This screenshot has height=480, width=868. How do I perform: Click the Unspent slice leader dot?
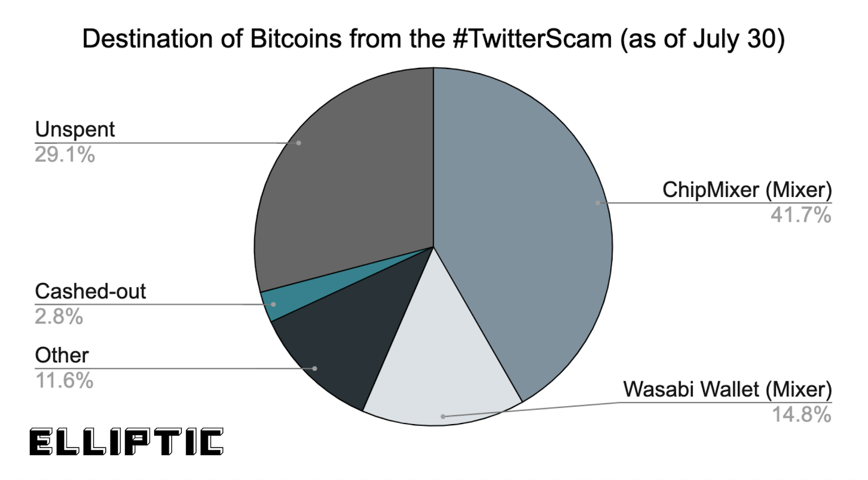point(298,143)
